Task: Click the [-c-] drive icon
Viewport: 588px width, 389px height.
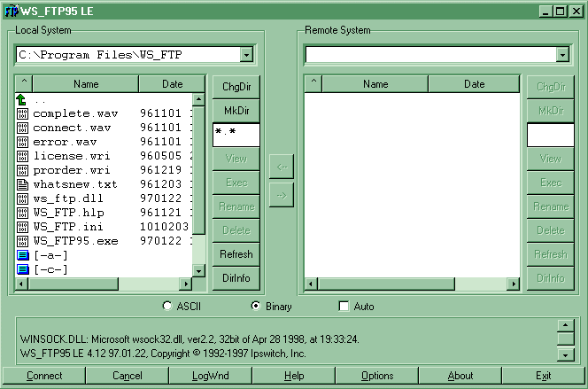Action: pyautogui.click(x=23, y=269)
